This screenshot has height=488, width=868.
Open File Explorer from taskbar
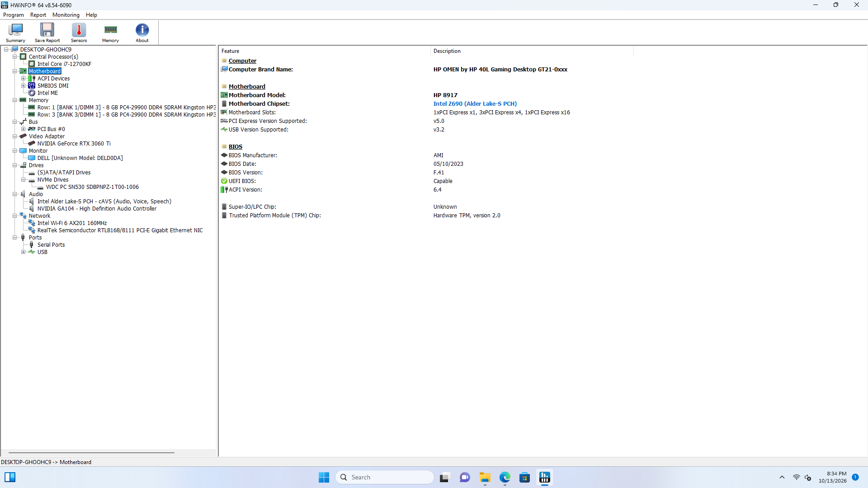click(x=485, y=477)
